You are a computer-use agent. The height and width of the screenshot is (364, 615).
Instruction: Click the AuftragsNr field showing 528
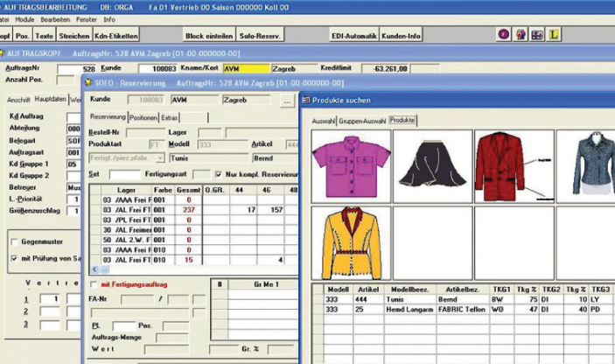coord(76,69)
